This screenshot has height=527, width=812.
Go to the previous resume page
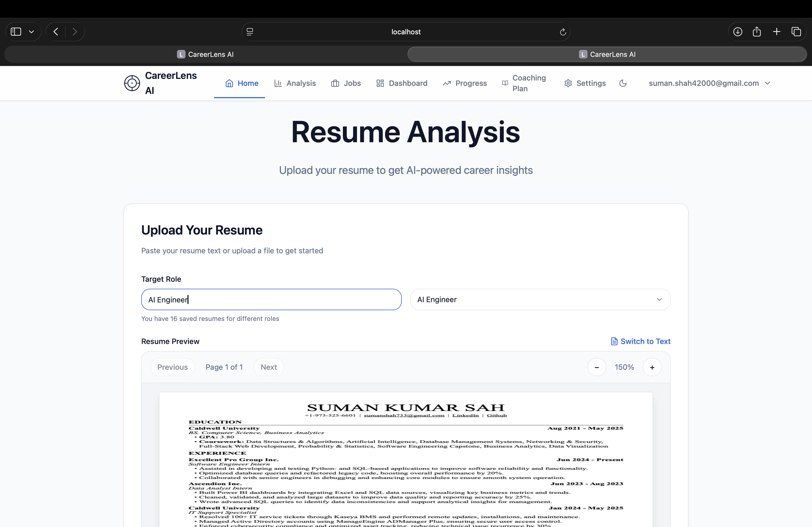172,367
